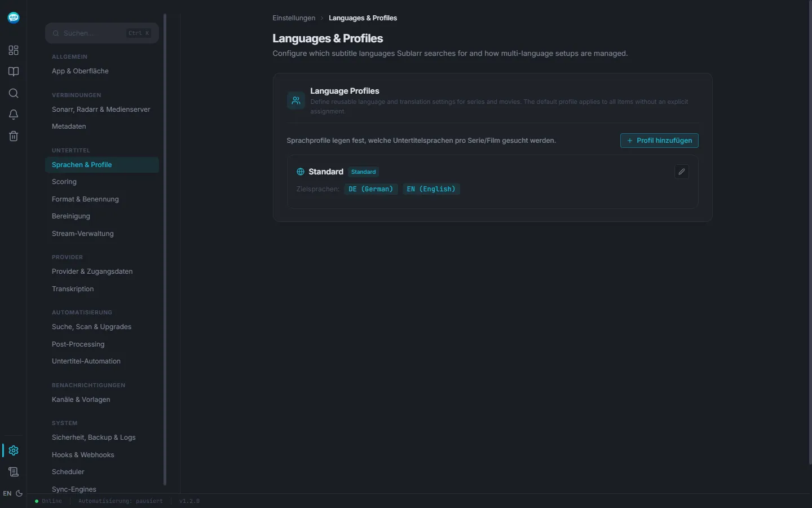Image resolution: width=812 pixels, height=508 pixels.
Task: Click the EN (English) language tag
Action: click(431, 189)
